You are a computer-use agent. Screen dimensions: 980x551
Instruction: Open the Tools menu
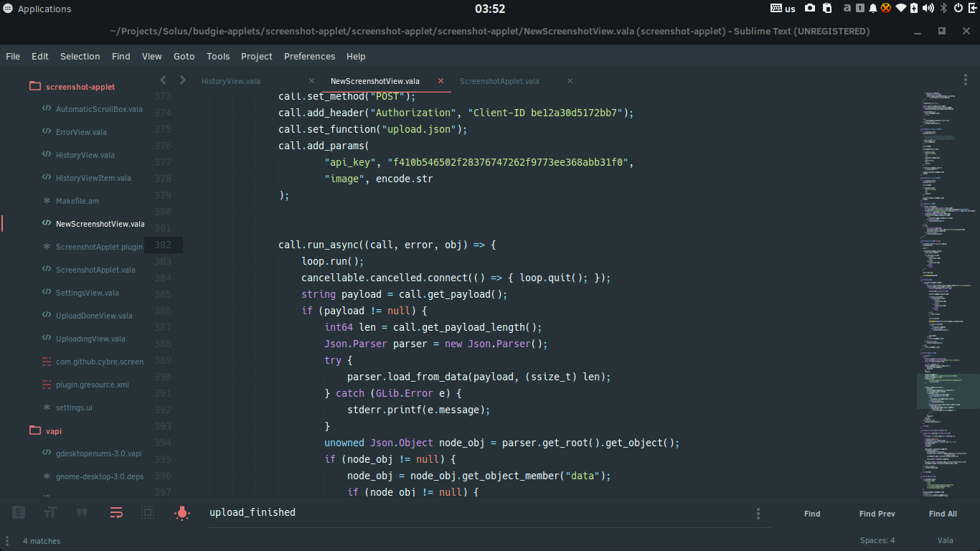[x=218, y=57]
